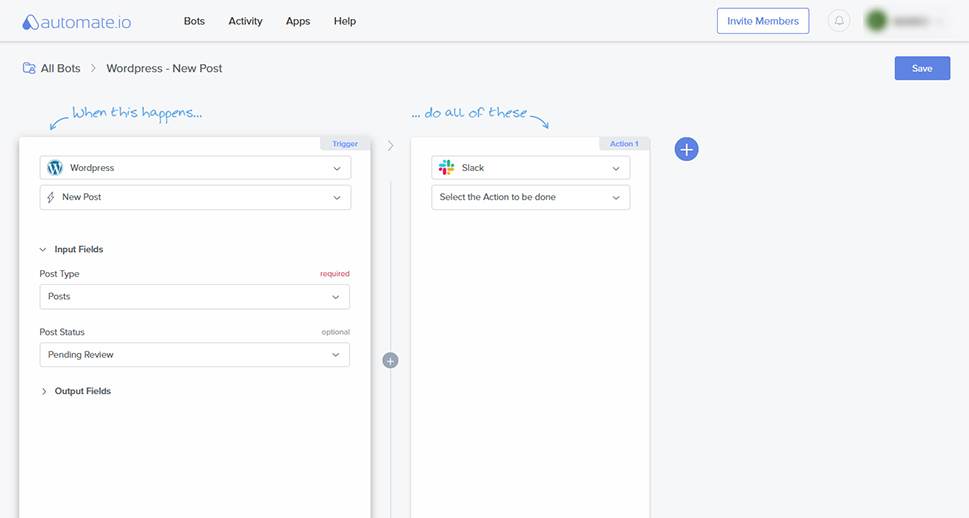Screen dimensions: 969x518
Task: Insert a step with gray plus on connector
Action: point(390,360)
